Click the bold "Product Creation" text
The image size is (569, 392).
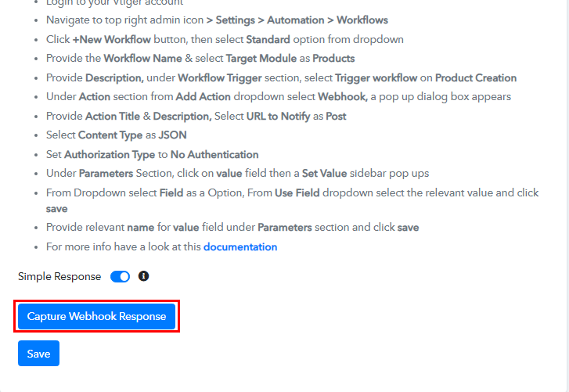click(x=476, y=77)
